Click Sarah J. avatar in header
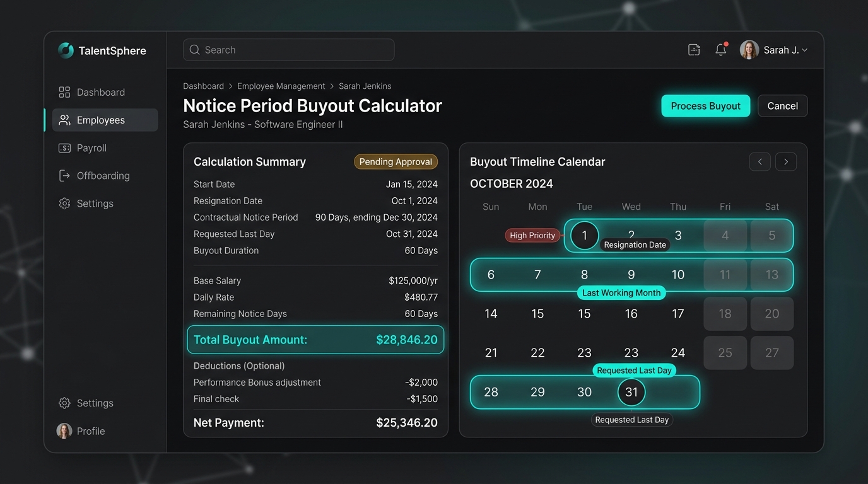Screen dimensions: 868x484 tap(749, 50)
